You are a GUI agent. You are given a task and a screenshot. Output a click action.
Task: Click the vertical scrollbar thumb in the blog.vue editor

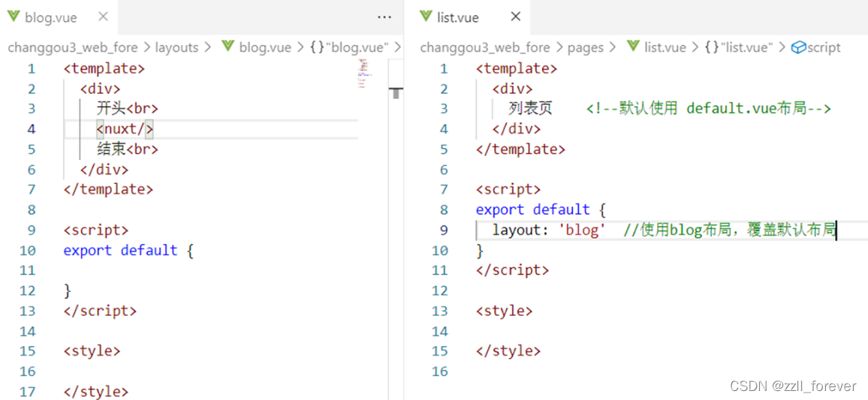click(x=396, y=93)
